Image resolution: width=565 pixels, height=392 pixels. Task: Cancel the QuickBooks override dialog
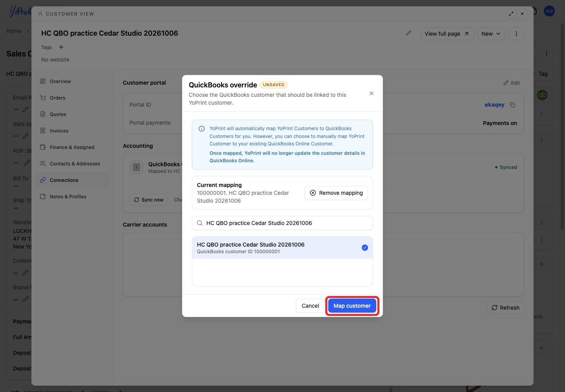(x=310, y=306)
